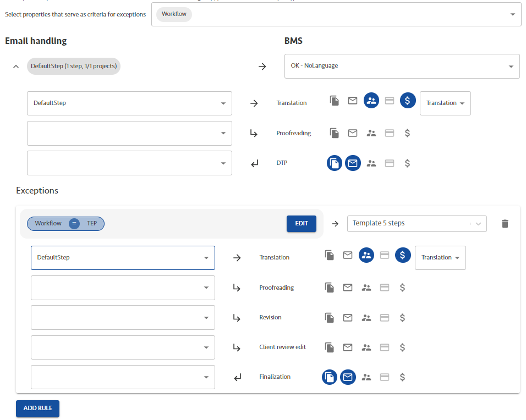This screenshot has width=526, height=420.
Task: Delete the Workflow TEP exception via trash icon
Action: coord(505,224)
